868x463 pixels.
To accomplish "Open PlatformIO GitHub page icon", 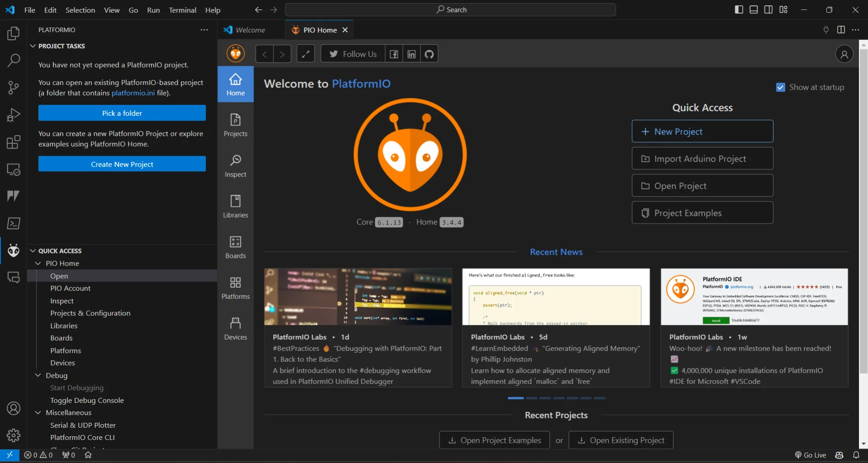I will pyautogui.click(x=429, y=54).
